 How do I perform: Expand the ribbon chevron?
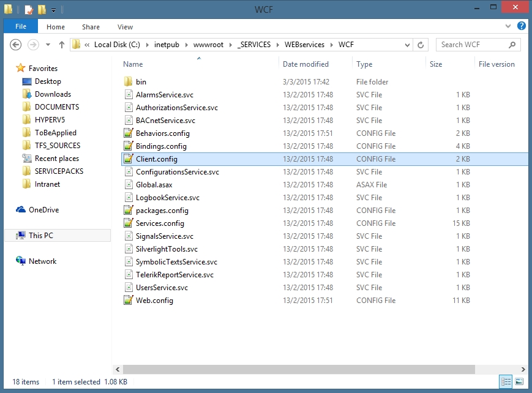(508, 26)
